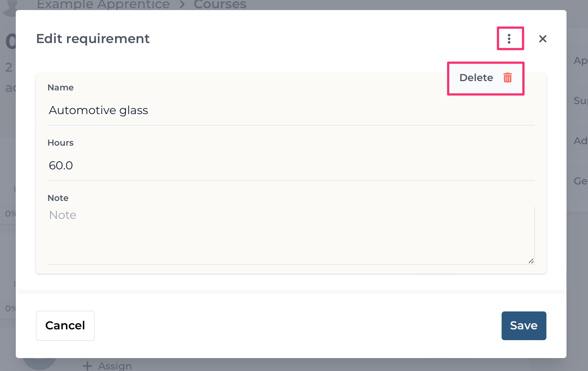Close the Edit requirement dialog
Viewport: 588px width, 371px height.
[542, 39]
